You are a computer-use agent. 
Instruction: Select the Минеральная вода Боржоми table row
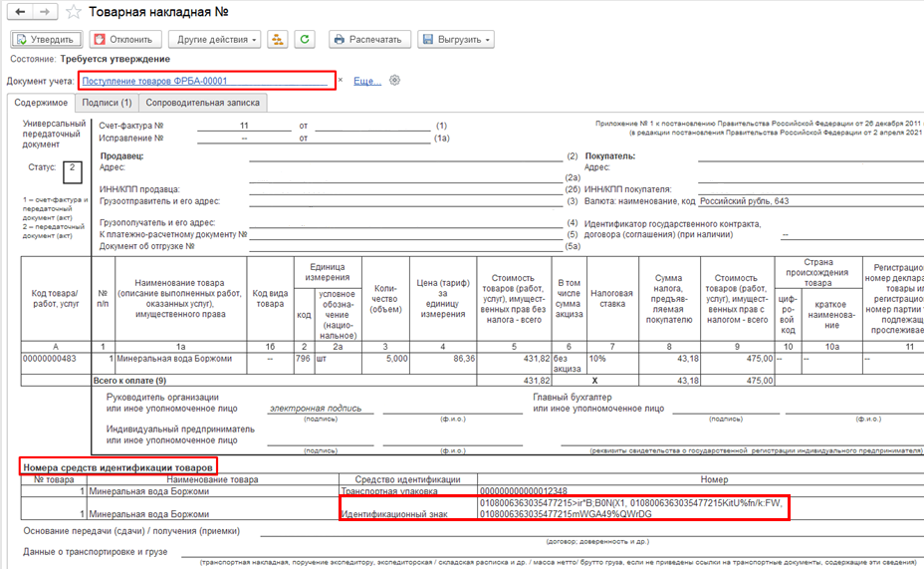tap(174, 357)
